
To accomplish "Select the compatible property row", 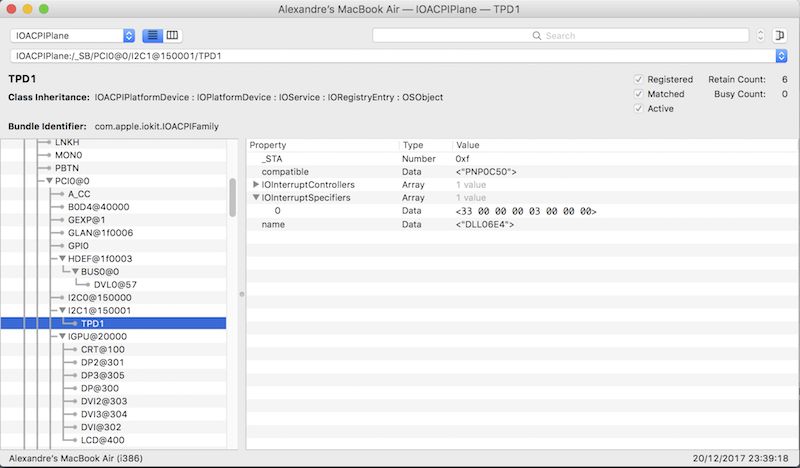I will point(284,172).
